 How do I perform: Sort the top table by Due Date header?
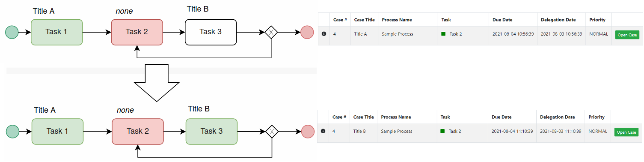click(502, 20)
